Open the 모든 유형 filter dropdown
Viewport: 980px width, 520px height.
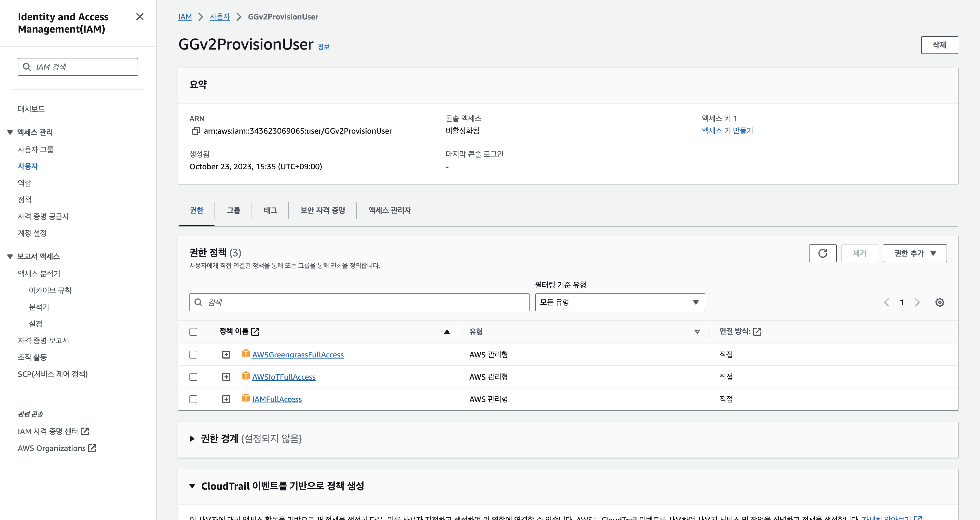(620, 302)
